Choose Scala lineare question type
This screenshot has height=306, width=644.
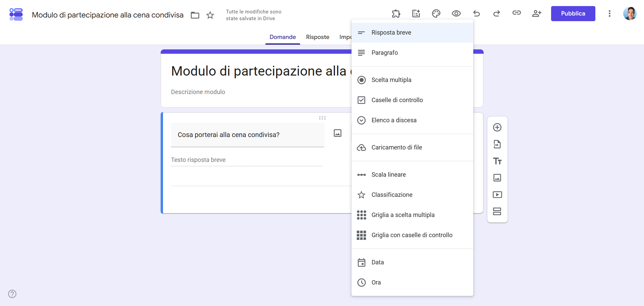click(412, 175)
